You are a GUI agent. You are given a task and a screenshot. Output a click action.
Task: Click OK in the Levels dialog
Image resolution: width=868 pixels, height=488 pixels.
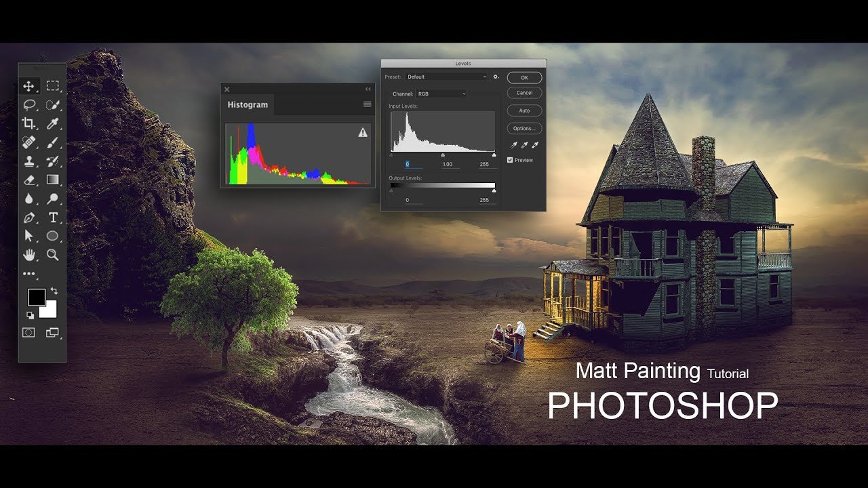524,78
